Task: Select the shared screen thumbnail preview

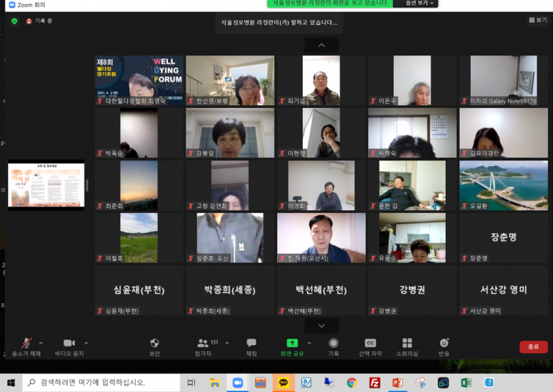Action: pyautogui.click(x=46, y=185)
